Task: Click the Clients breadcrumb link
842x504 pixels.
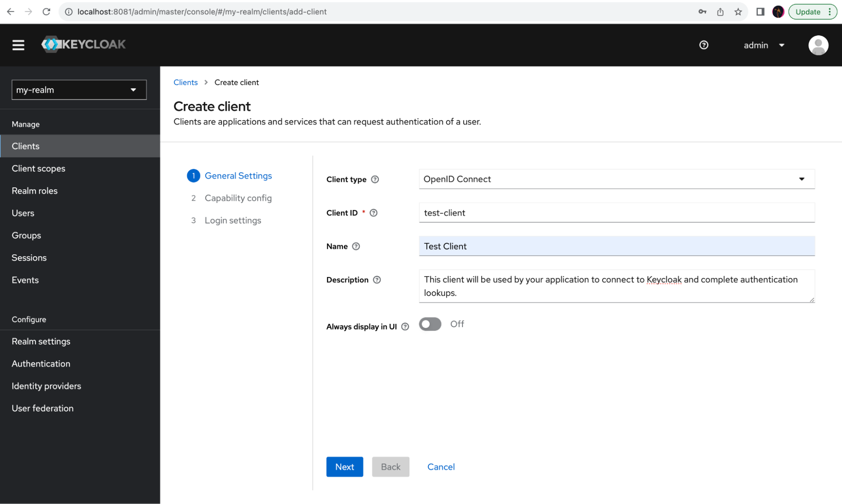Action: 185,82
